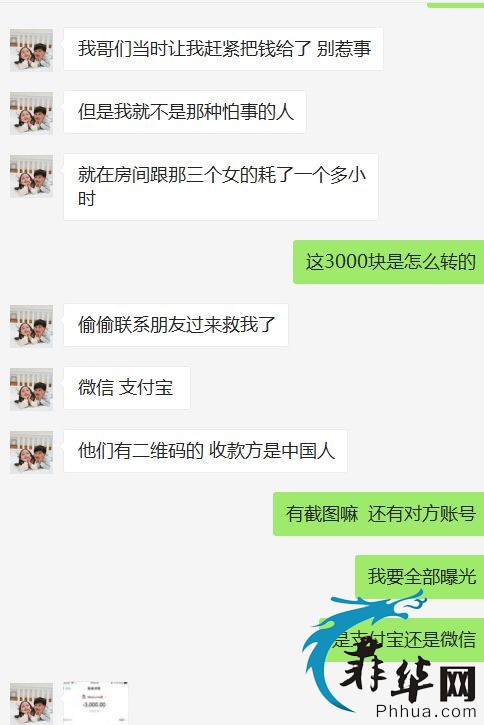Click avatar beside 微信 支付宝 message

pos(31,389)
